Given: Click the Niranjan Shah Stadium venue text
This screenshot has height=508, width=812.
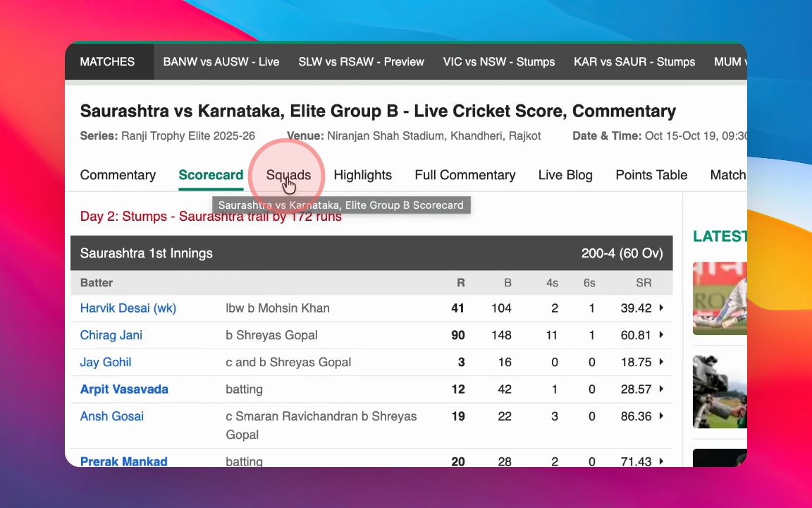Looking at the screenshot, I should (x=434, y=135).
